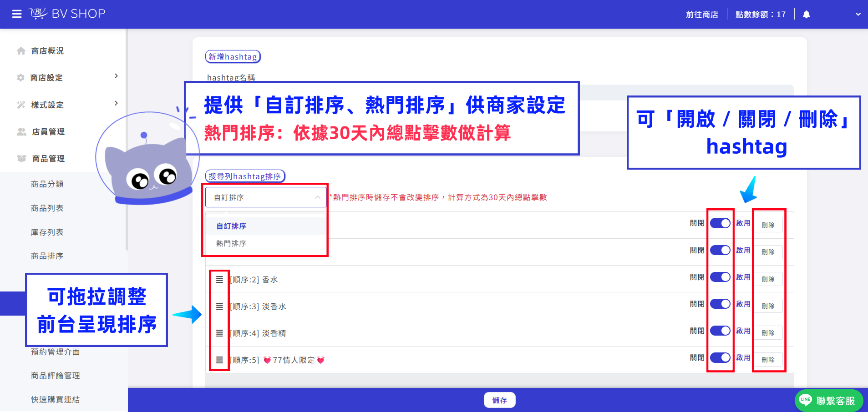The width and height of the screenshot is (868, 412).
Task: Click drag handle for 淡香精 row
Action: pyautogui.click(x=219, y=333)
